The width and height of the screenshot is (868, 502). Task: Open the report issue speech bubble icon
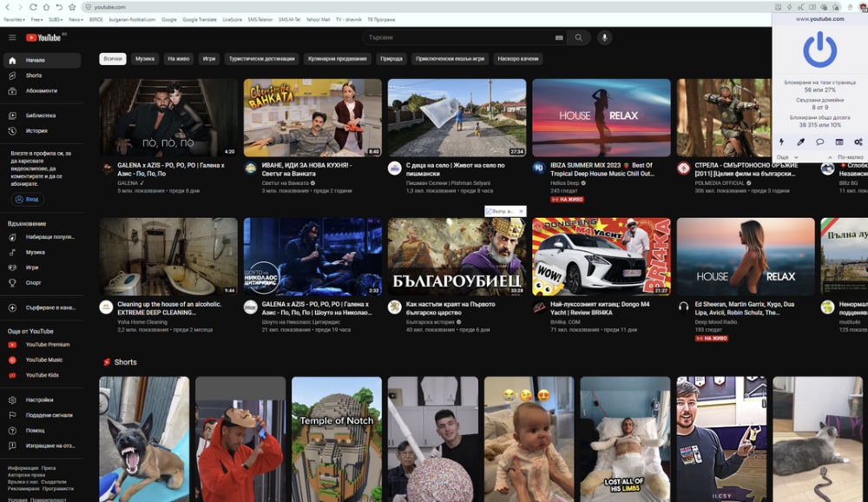coord(820,142)
